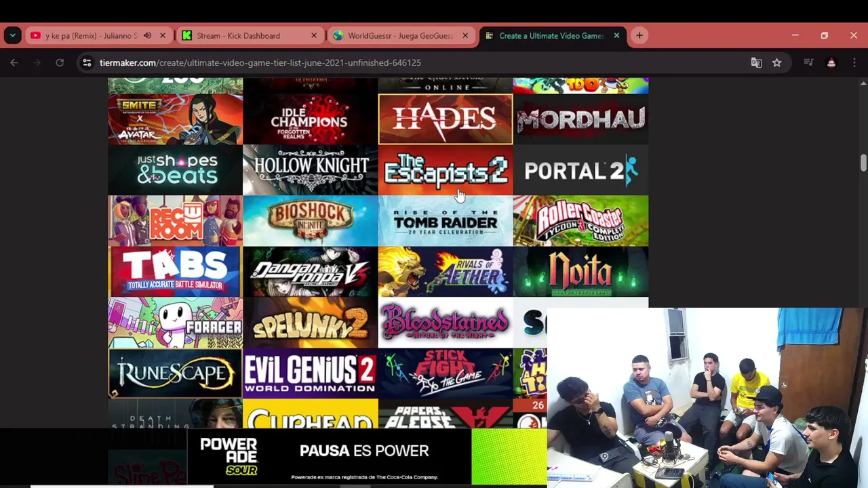Select the Rec Room tile

pos(175,221)
